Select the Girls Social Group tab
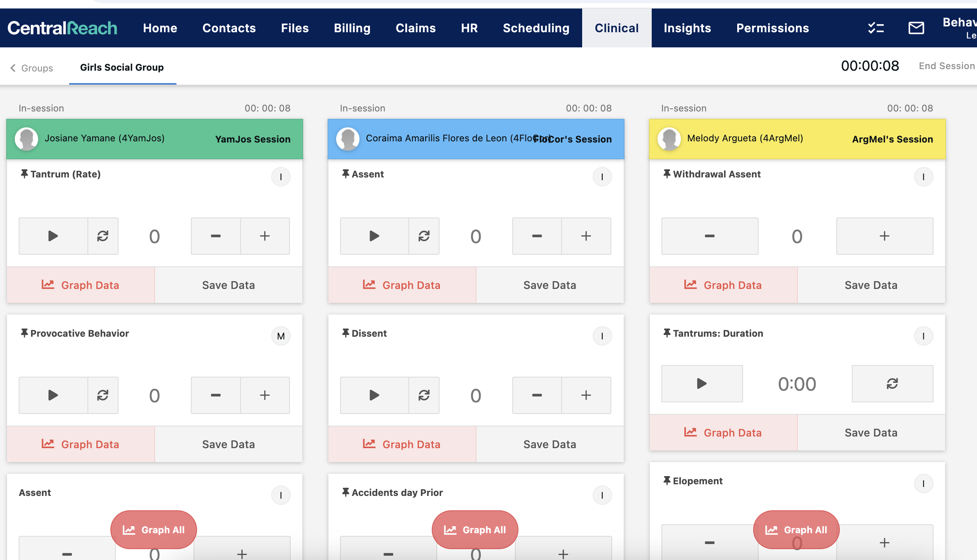This screenshot has width=977, height=560. 122,68
